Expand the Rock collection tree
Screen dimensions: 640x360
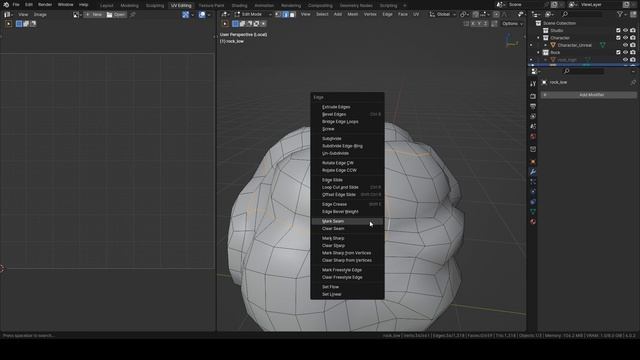tap(538, 53)
